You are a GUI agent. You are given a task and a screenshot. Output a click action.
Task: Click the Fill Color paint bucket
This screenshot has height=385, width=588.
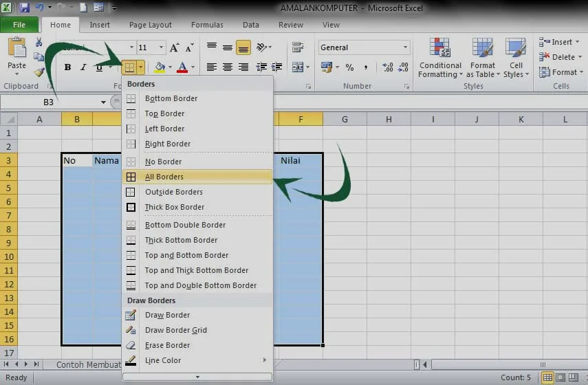[160, 67]
